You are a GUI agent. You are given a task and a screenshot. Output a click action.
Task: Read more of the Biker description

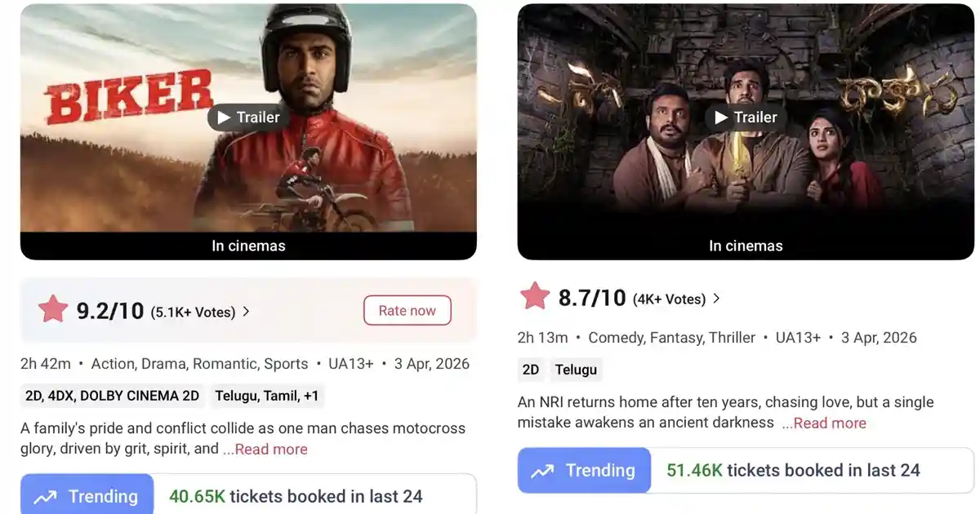coord(266,449)
